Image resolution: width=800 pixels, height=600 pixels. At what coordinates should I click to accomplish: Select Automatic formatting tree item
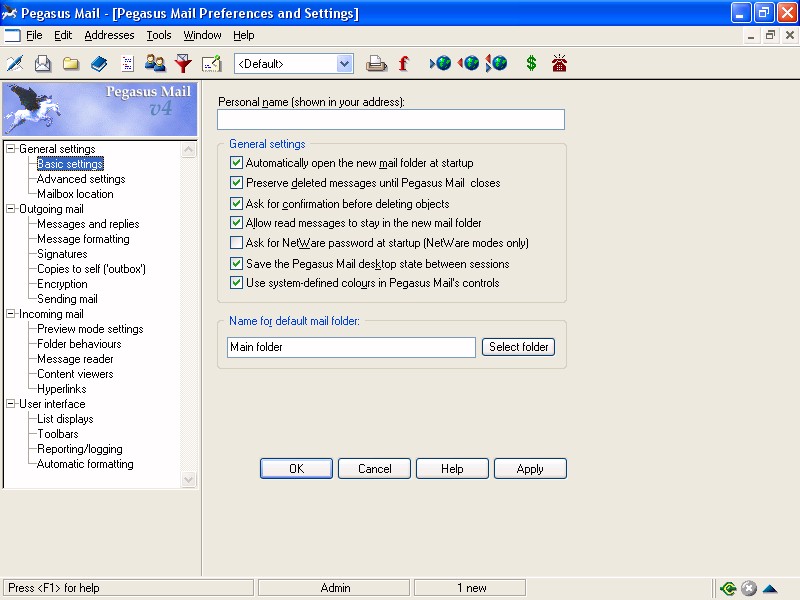click(85, 464)
